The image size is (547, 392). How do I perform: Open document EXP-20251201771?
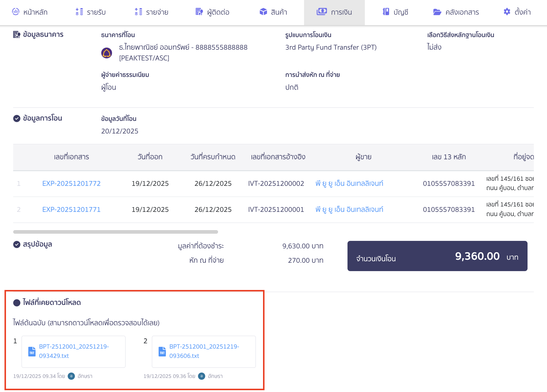point(71,209)
